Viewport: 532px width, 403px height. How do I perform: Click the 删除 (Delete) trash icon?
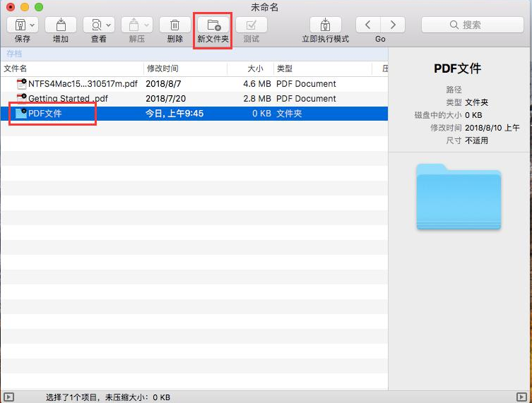[x=175, y=25]
